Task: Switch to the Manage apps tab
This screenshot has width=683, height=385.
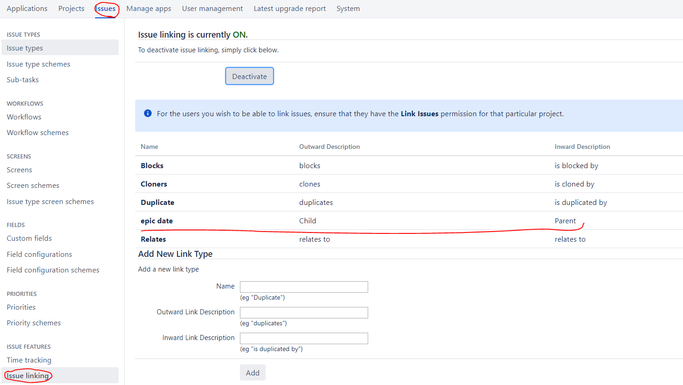Action: (x=149, y=9)
